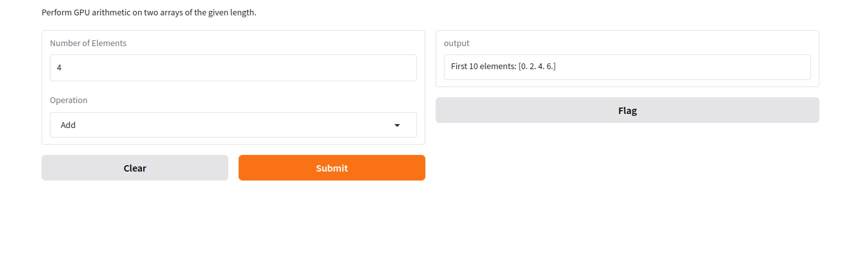Click the grey Flag button below the output
Image resolution: width=868 pixels, height=258 pixels.
tap(627, 110)
